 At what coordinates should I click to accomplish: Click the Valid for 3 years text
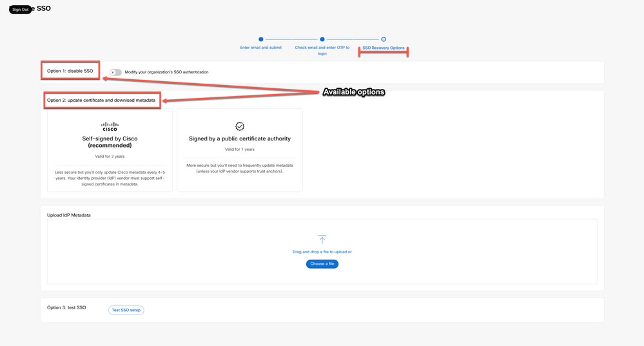coord(110,157)
